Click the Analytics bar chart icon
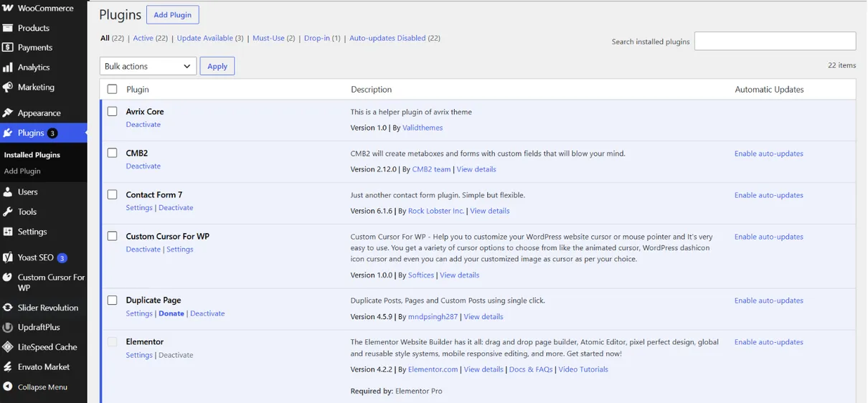This screenshot has width=868, height=403. click(8, 67)
